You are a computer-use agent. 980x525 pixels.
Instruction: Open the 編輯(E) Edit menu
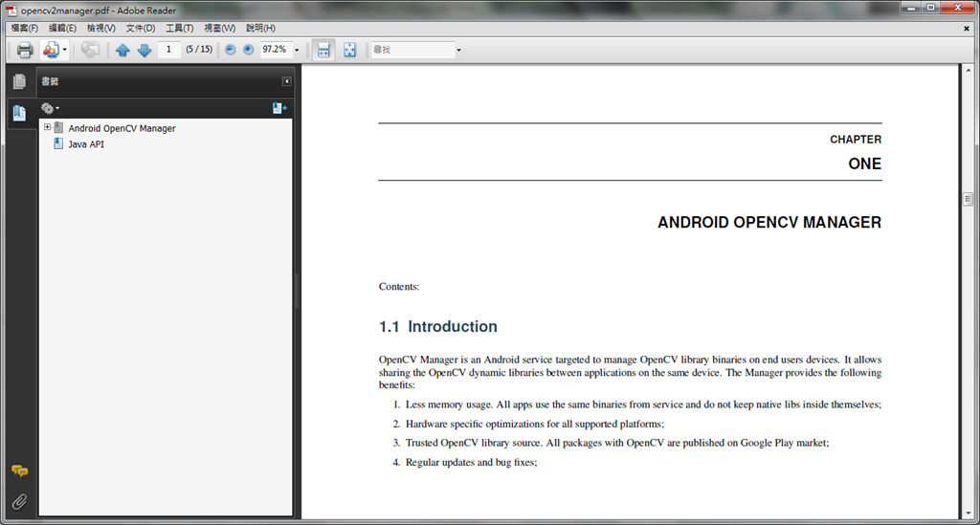pyautogui.click(x=62, y=28)
